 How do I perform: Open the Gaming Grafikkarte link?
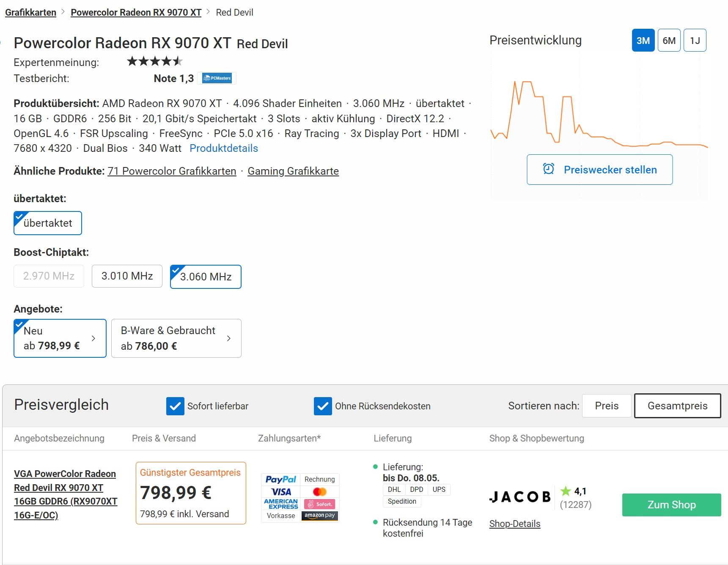[293, 171]
